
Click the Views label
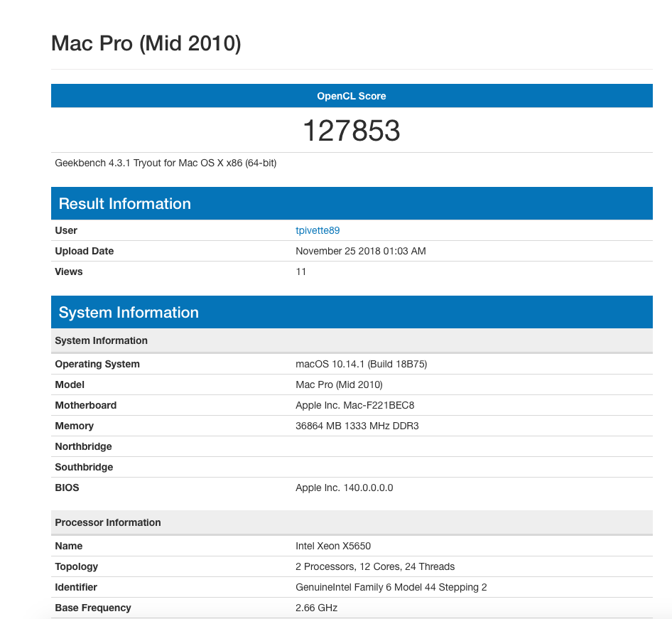point(69,271)
